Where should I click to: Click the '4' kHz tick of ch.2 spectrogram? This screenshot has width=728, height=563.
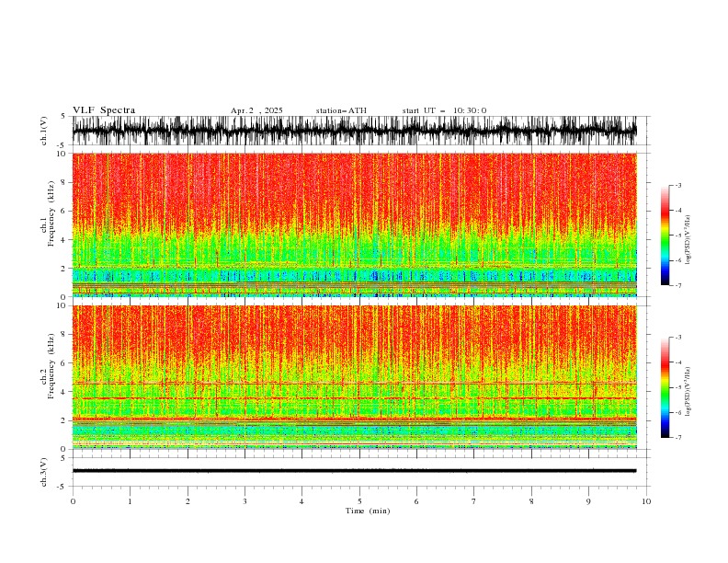63,392
